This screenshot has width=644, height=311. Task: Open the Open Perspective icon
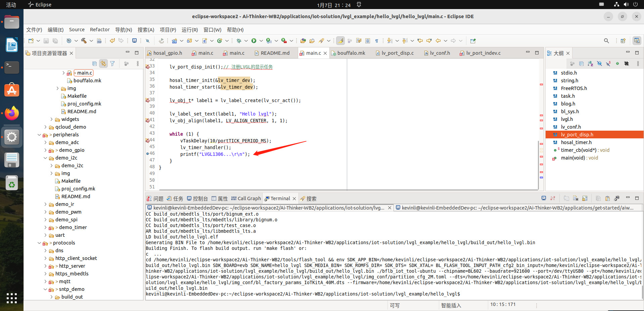[x=623, y=41]
